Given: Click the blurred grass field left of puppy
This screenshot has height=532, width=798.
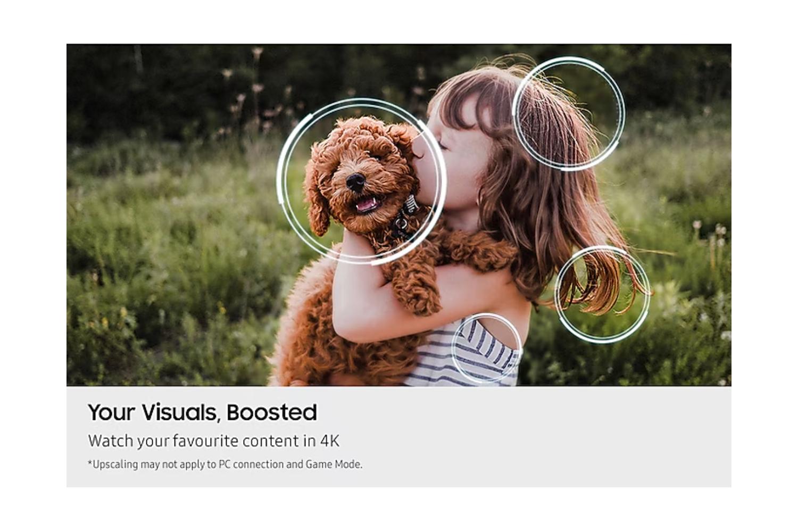Looking at the screenshot, I should (176, 255).
